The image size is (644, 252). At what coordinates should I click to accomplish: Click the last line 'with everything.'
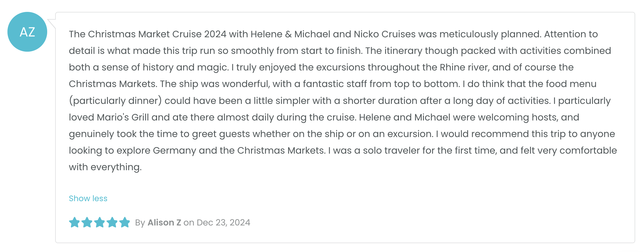(105, 167)
